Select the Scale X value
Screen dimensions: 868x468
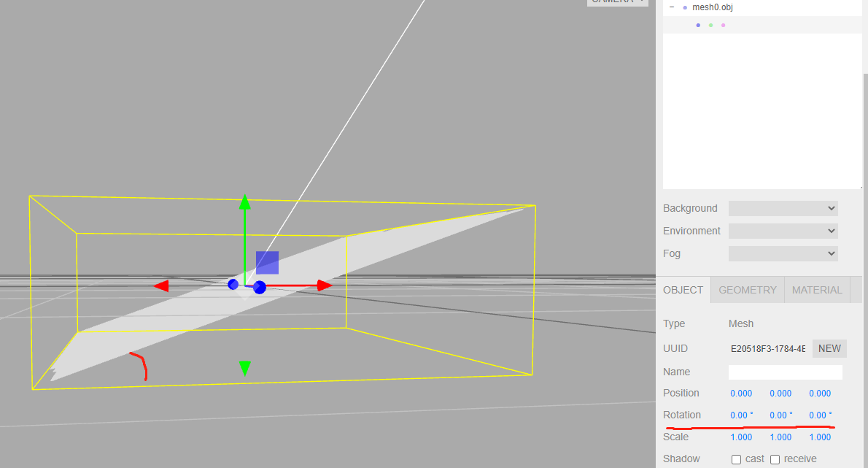(741, 437)
